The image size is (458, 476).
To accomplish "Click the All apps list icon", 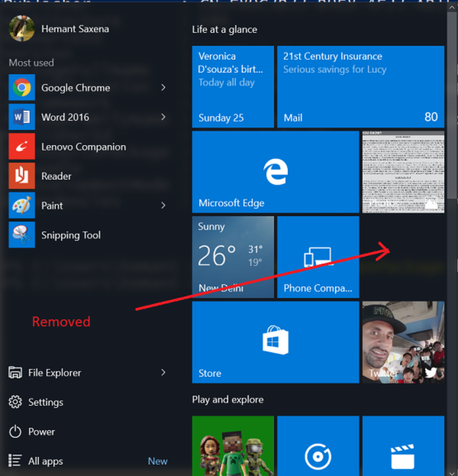I will coord(15,461).
